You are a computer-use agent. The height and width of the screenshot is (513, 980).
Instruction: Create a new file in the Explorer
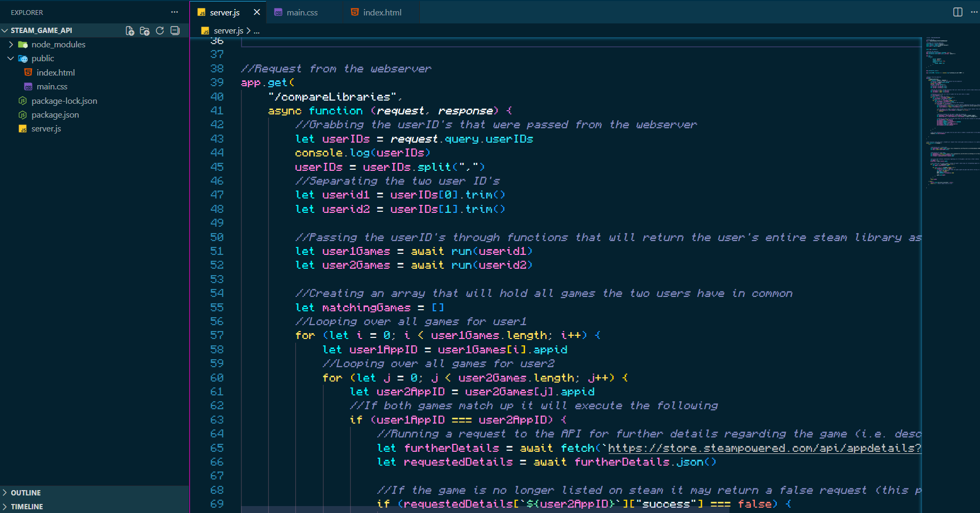[129, 30]
